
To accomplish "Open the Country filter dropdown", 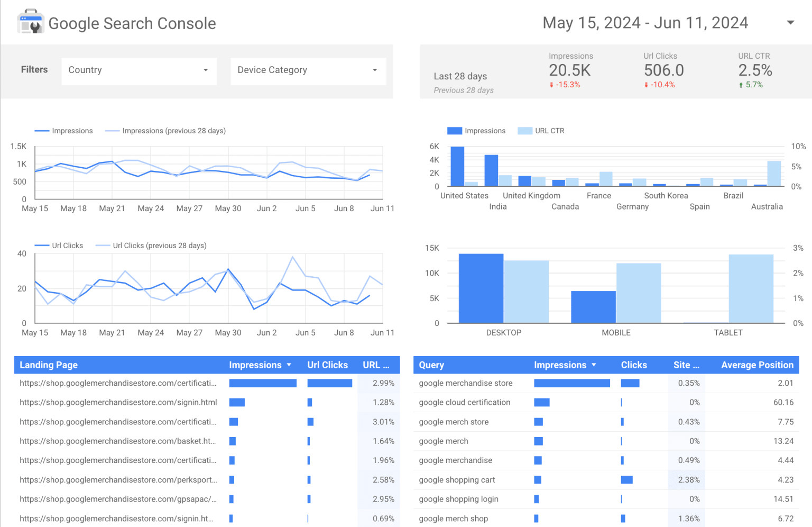I will coord(139,70).
